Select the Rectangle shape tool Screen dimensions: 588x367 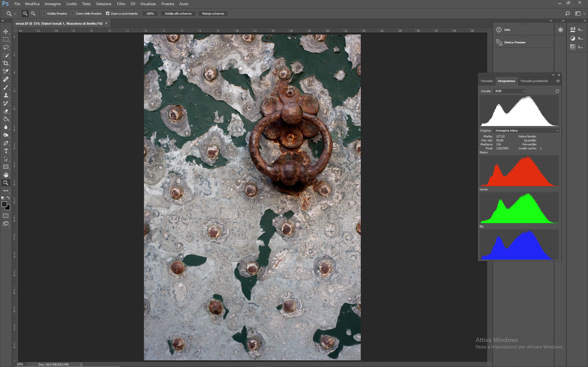point(6,167)
